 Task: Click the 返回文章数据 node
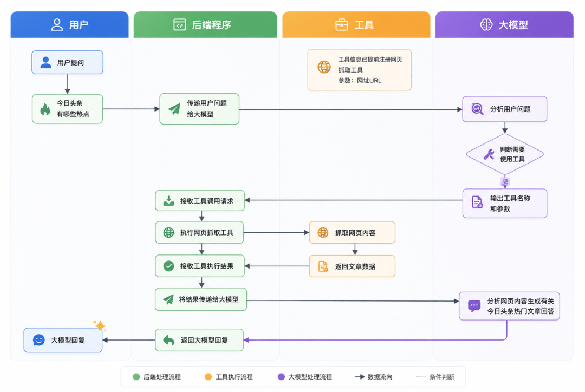tap(352, 266)
